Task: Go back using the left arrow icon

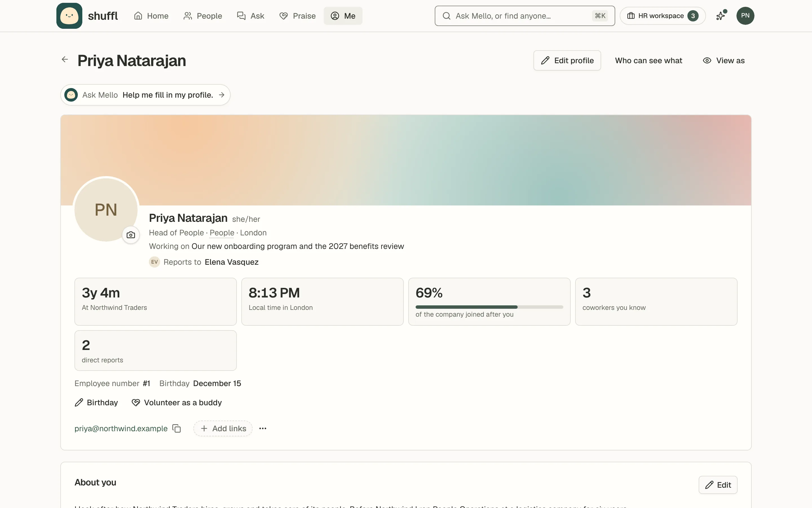Action: (x=65, y=60)
